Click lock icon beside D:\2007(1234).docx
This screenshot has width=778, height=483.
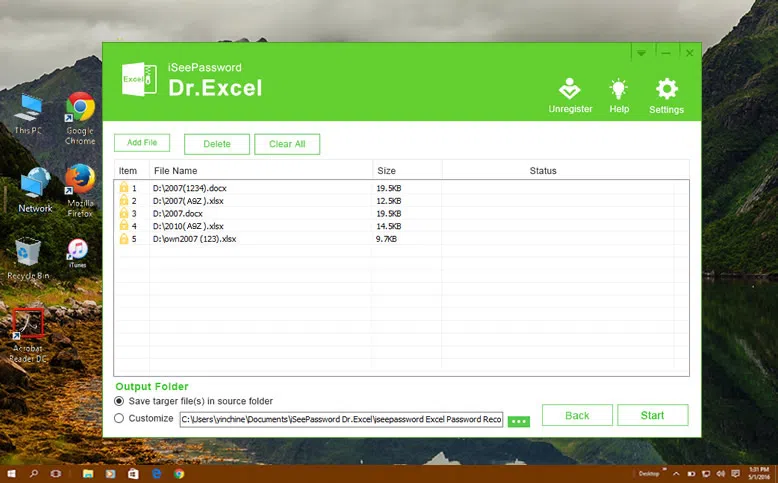124,188
